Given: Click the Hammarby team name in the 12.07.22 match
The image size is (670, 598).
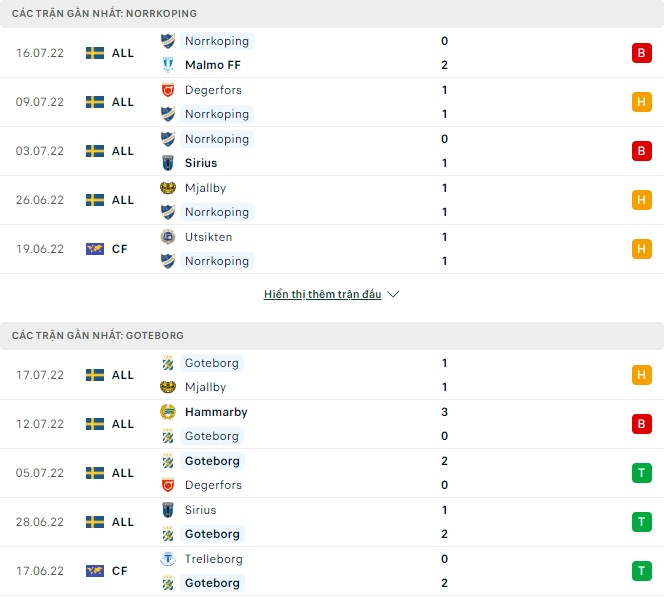Looking at the screenshot, I should pyautogui.click(x=216, y=412).
